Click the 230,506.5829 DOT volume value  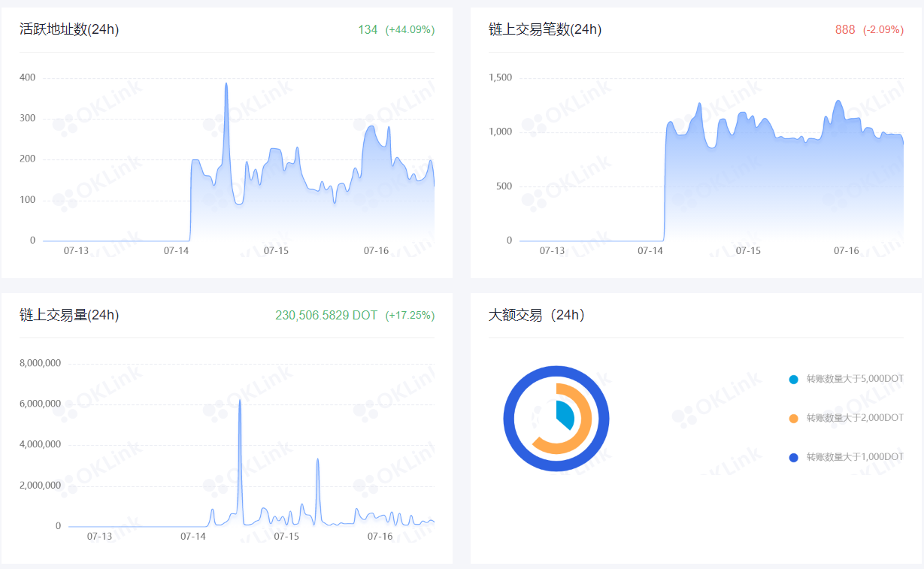pyautogui.click(x=326, y=315)
